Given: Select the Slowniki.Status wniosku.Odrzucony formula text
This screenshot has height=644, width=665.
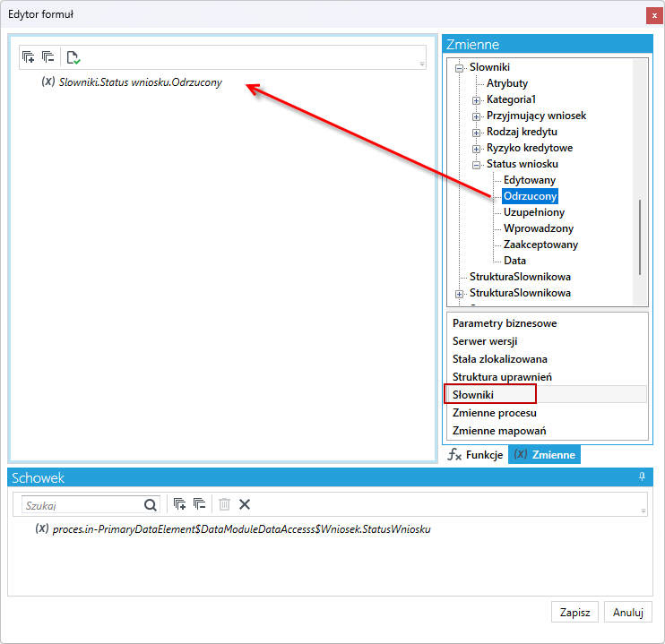Looking at the screenshot, I should 141,82.
